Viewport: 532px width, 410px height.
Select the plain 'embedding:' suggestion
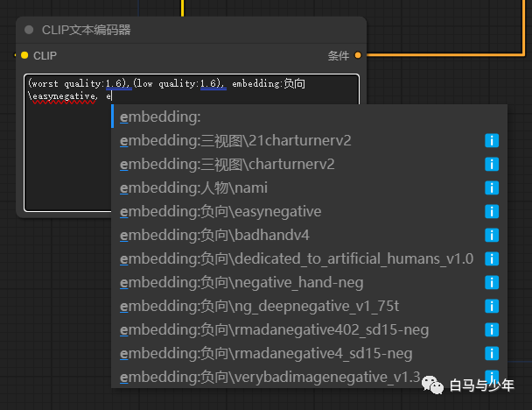click(161, 117)
